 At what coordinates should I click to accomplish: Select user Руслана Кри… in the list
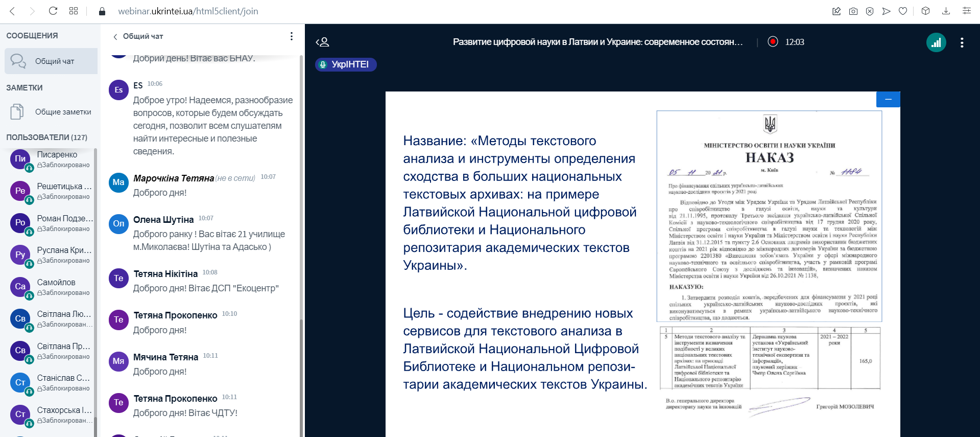(x=51, y=255)
